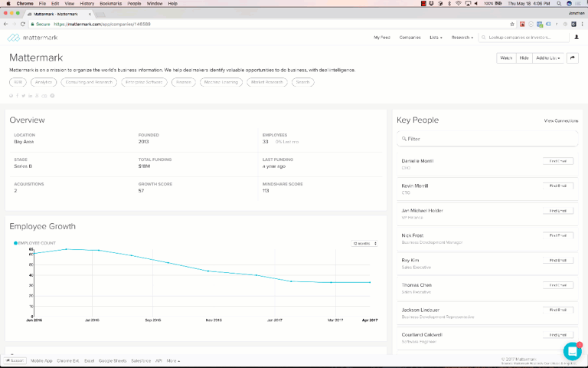The height and width of the screenshot is (368, 588).
Task: Open the Excel footer link
Action: [90, 361]
